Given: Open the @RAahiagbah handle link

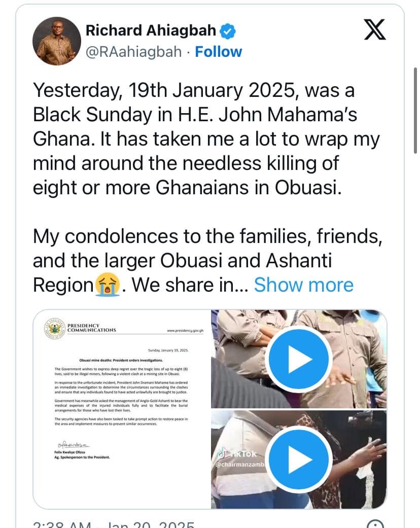Looking at the screenshot, I should click(134, 52).
